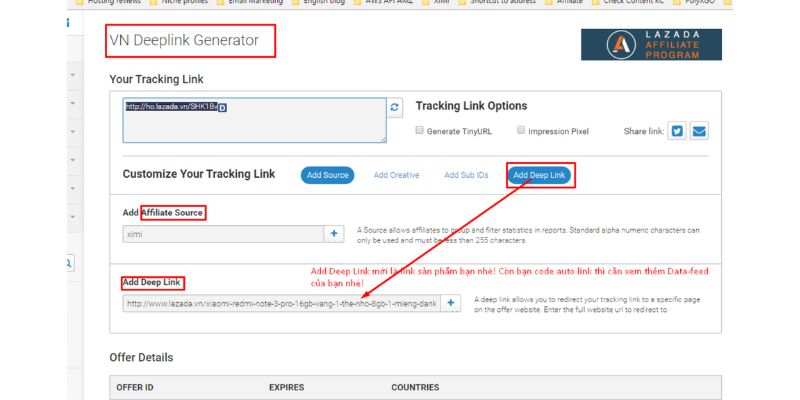
Task: Click the refresh tracking link icon
Action: pos(395,107)
